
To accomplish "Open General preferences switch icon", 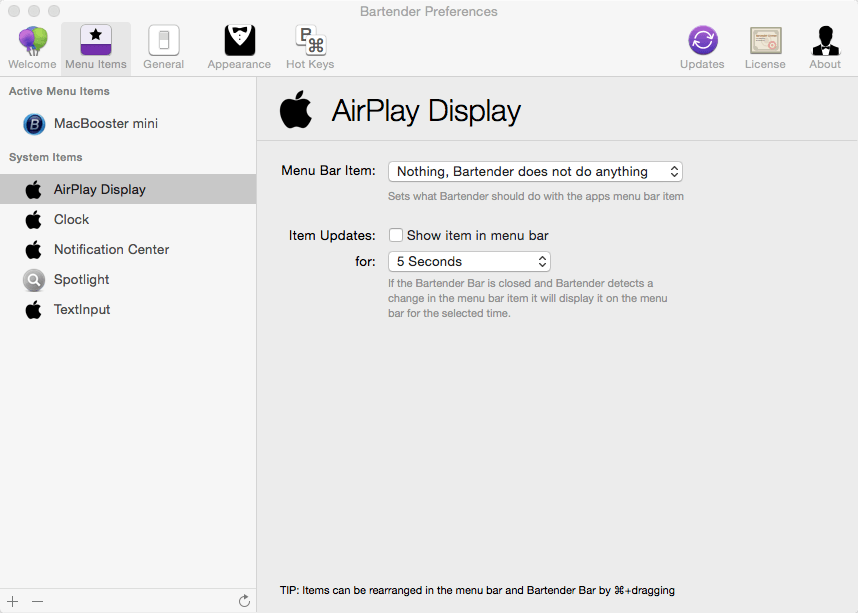I will click(163, 41).
